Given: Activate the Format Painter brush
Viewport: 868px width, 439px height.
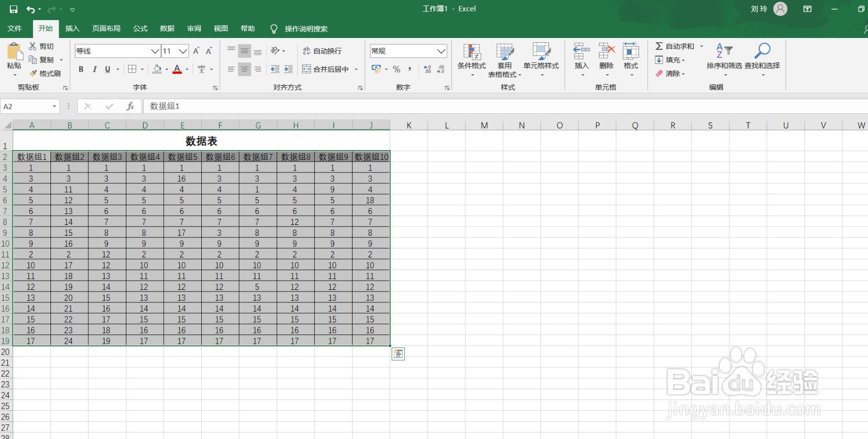Looking at the screenshot, I should pos(33,73).
